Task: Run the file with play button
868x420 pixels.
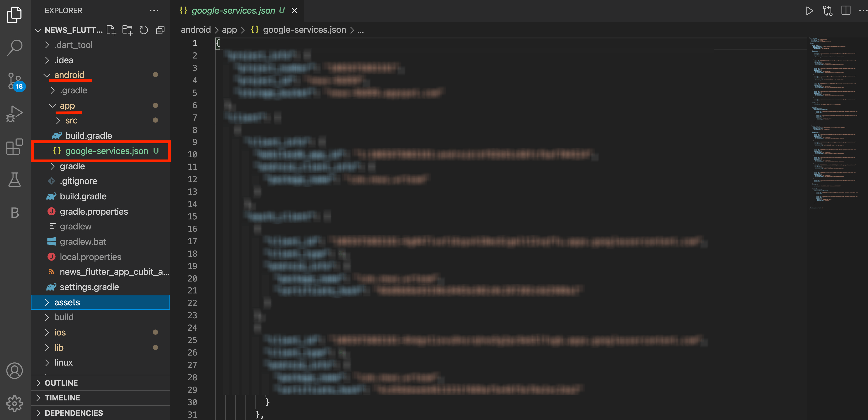Action: click(x=809, y=11)
